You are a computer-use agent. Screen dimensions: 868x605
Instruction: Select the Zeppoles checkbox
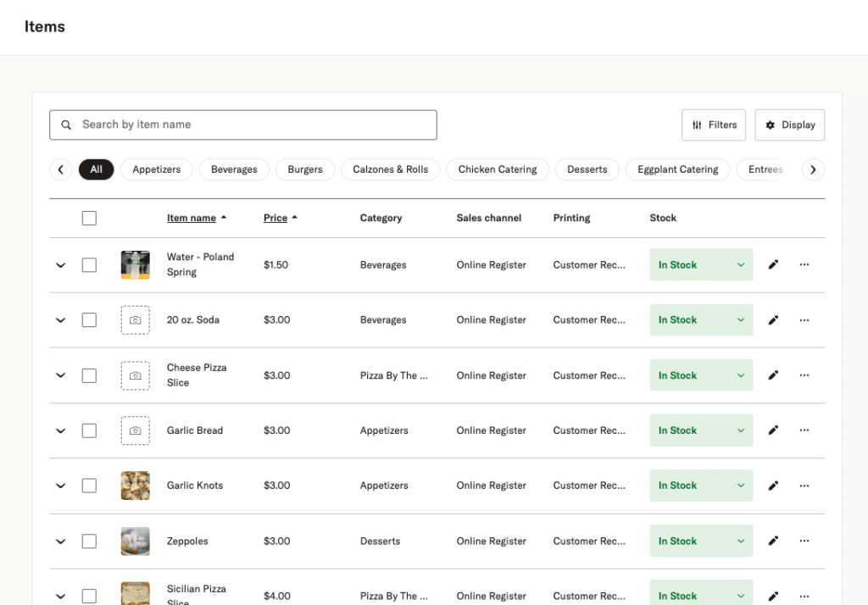point(89,541)
